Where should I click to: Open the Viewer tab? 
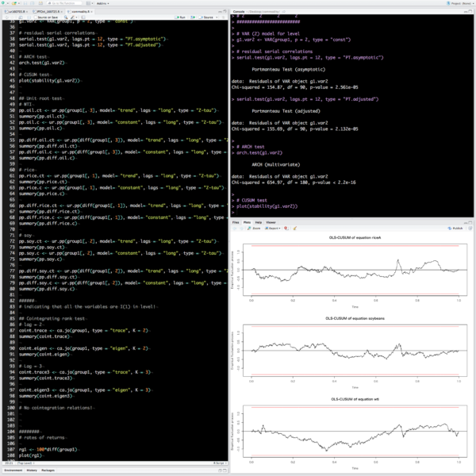[271, 222]
